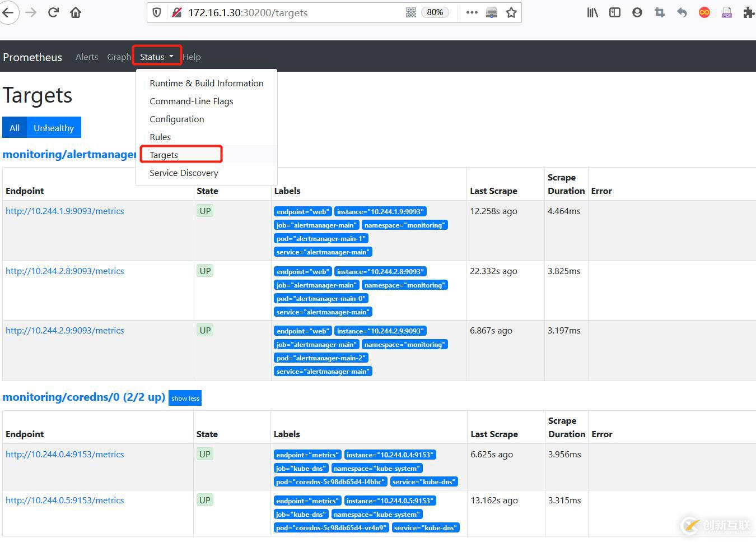Open the red infinity extension icon
The image size is (756, 542).
coord(704,12)
